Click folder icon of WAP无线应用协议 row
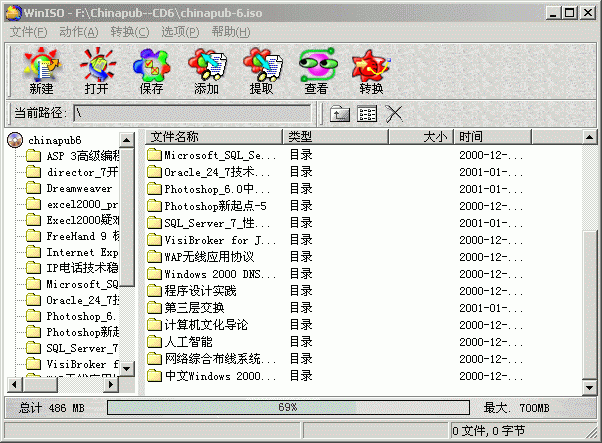Screen dimensions: 602x443 [x=154, y=256]
